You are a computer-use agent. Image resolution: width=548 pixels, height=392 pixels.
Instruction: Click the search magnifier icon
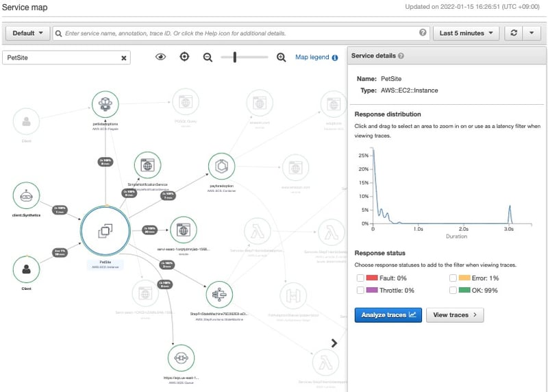(x=58, y=34)
